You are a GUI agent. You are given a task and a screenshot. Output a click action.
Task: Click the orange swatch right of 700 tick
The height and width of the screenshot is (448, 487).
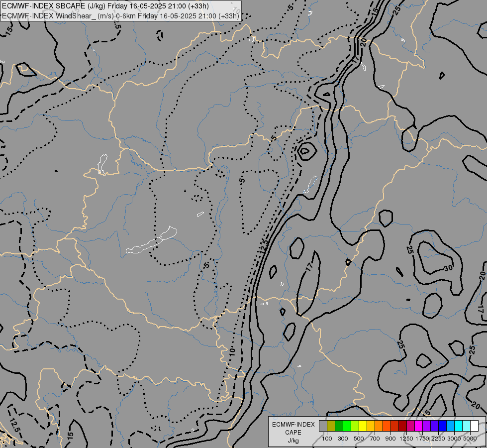tap(379, 426)
